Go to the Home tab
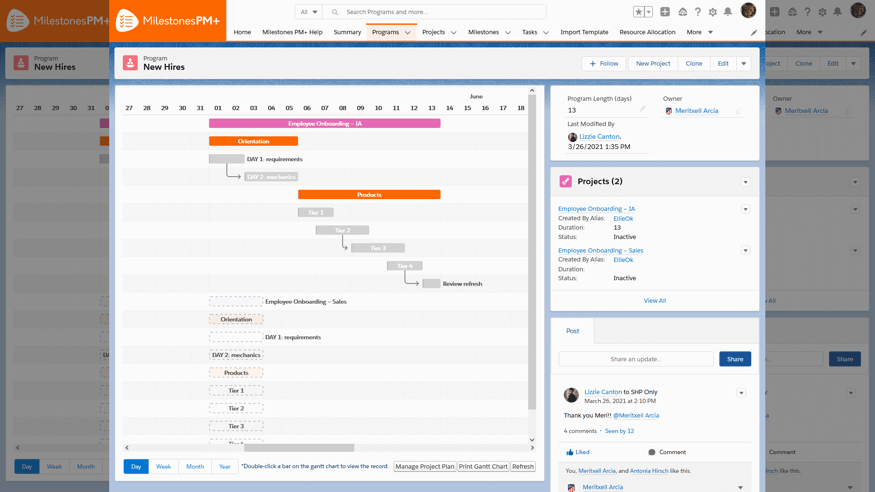This screenshot has height=492, width=875. [x=242, y=32]
